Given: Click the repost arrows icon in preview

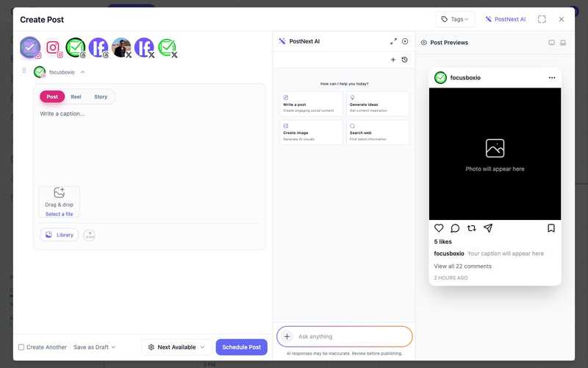Looking at the screenshot, I should click(x=471, y=228).
